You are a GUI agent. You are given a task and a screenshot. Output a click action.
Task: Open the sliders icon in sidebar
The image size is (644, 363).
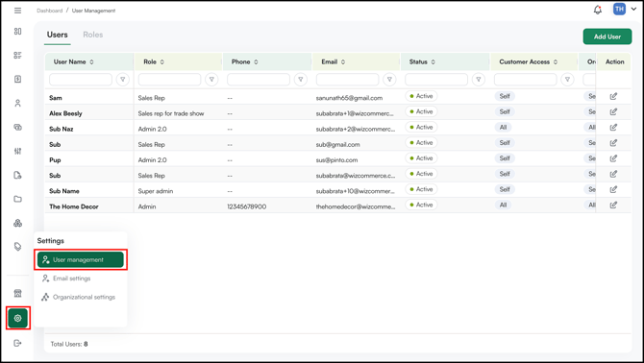tap(17, 151)
